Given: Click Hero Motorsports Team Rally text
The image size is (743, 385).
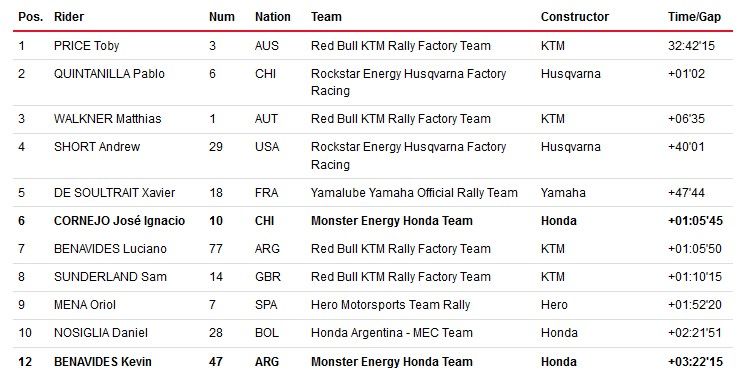Looking at the screenshot, I should click(390, 304).
